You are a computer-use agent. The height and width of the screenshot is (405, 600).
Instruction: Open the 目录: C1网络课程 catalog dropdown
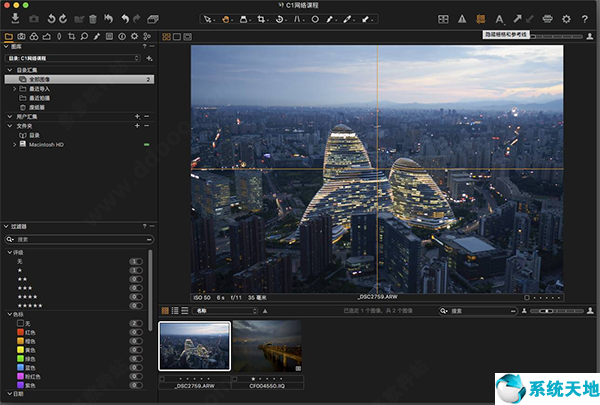pyautogui.click(x=72, y=58)
